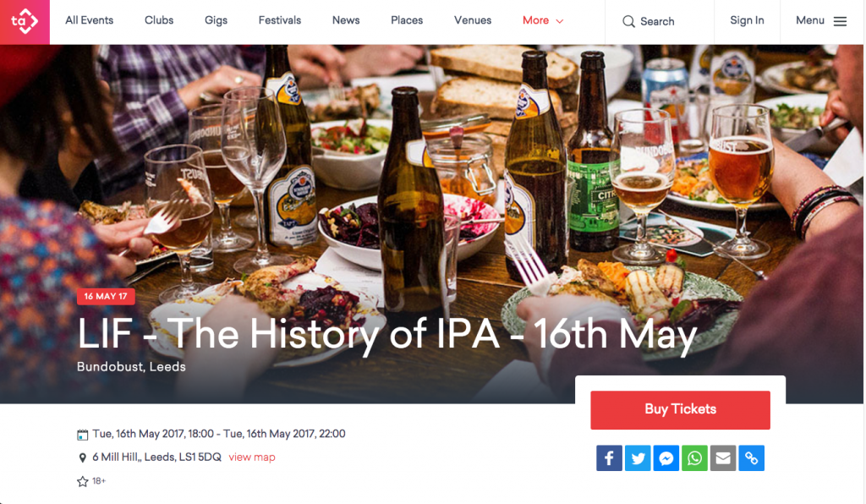Expand the More dropdown
866x504 pixels.
click(x=543, y=20)
